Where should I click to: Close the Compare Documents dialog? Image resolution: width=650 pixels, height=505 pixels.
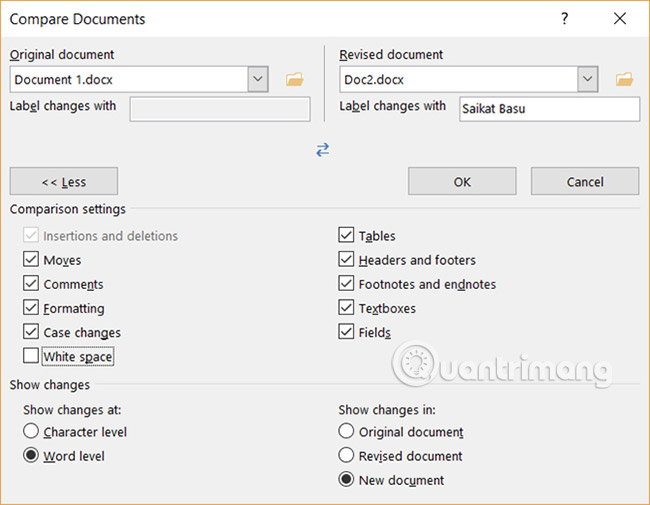621,19
